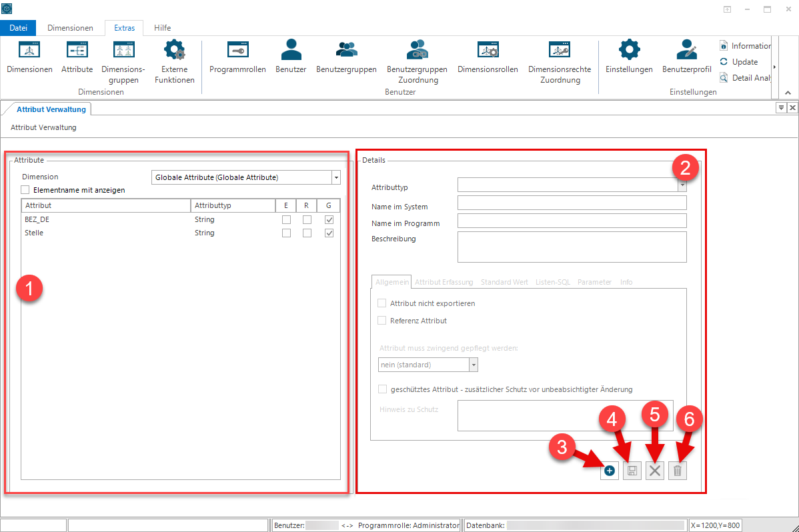The image size is (799, 532).
Task: Click the Detail Analyse ribbon item
Action: [x=745, y=77]
